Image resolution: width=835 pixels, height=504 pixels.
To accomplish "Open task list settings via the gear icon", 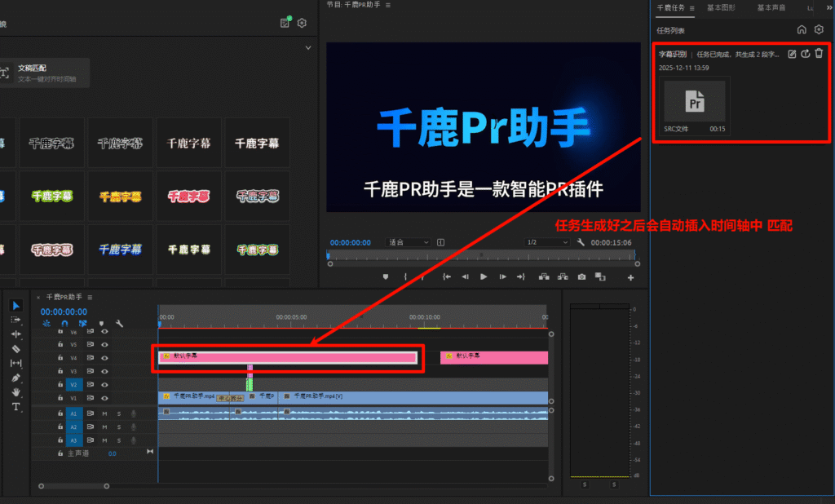I will (x=819, y=29).
